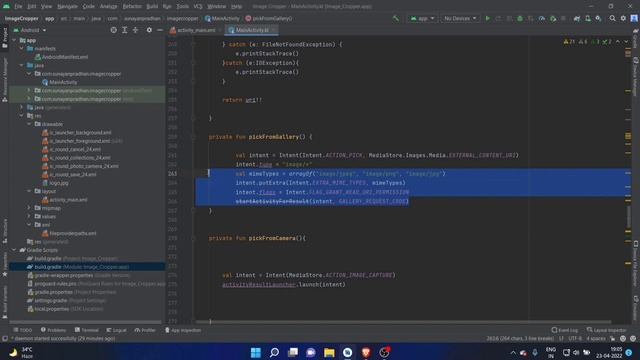The image size is (640, 360).
Task: Collapse the manifests folder
Action: click(22, 49)
